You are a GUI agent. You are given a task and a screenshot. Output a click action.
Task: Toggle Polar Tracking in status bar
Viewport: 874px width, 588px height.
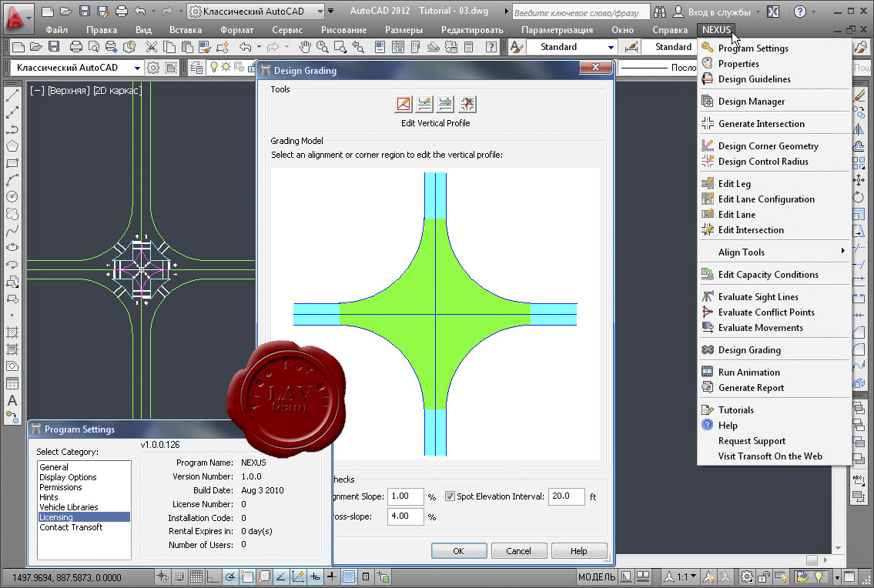(x=230, y=577)
